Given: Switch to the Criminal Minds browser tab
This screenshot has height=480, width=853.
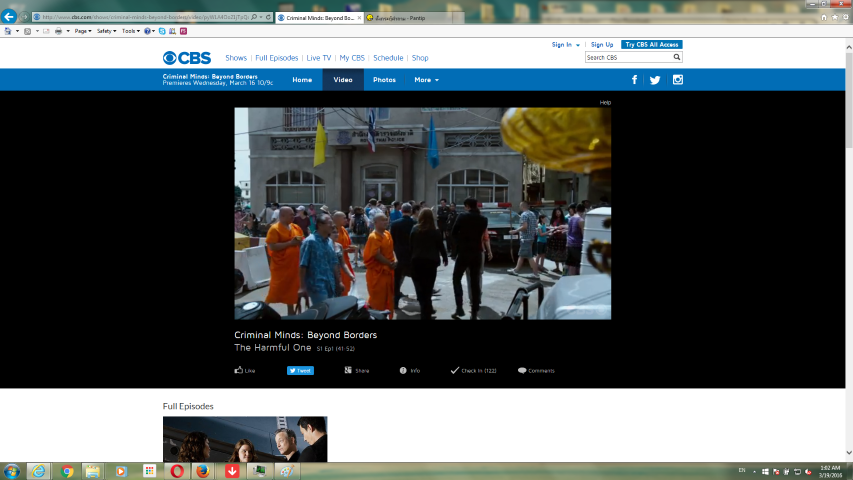Looking at the screenshot, I should click(x=318, y=18).
